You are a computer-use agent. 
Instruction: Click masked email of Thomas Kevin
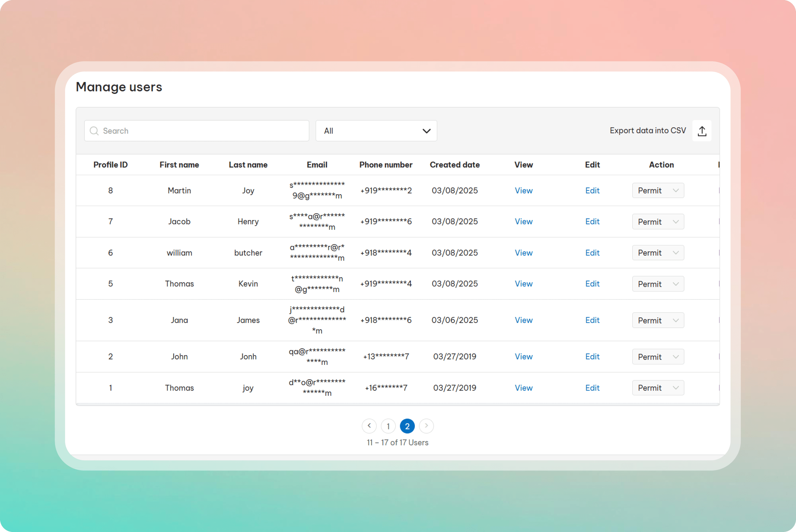[317, 284]
